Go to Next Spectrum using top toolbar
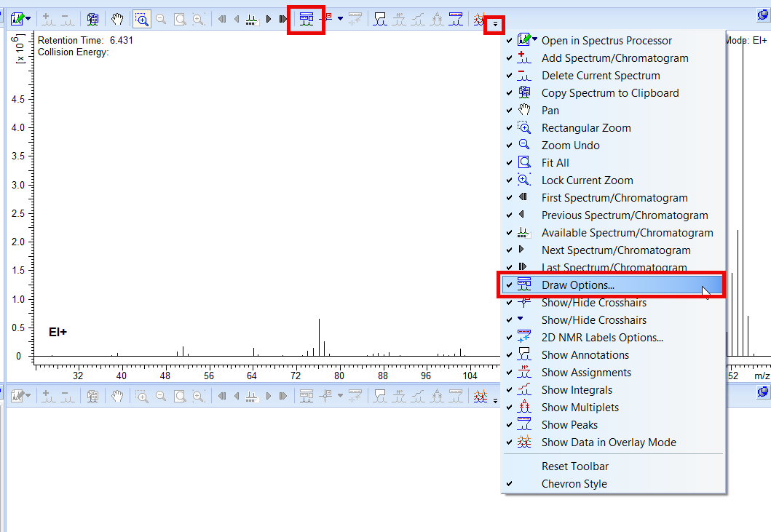This screenshot has height=532, width=771. [269, 19]
